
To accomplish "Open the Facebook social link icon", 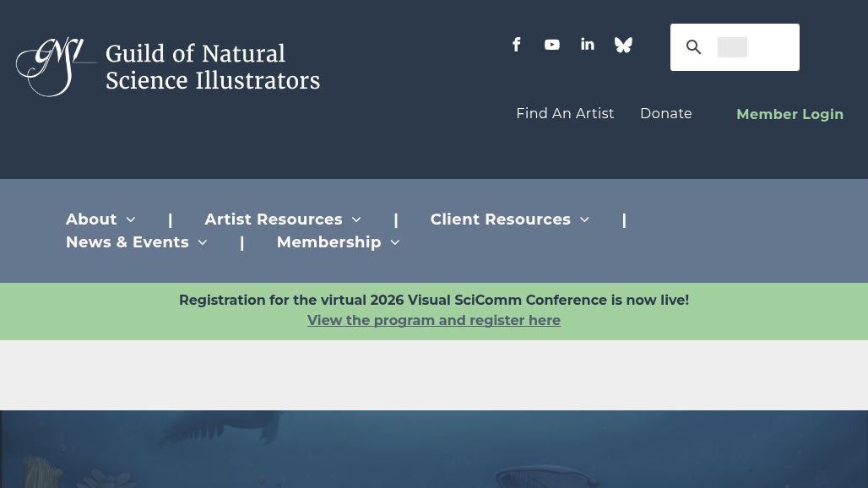I will pyautogui.click(x=517, y=45).
